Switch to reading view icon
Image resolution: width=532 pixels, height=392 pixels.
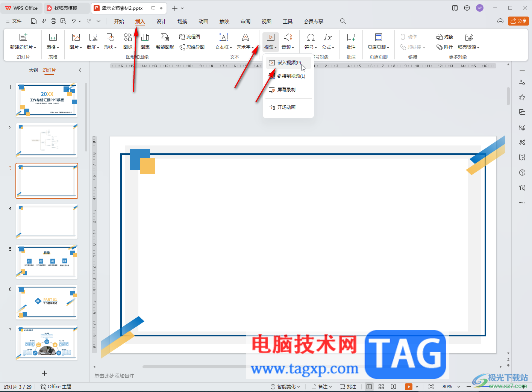click(x=393, y=387)
